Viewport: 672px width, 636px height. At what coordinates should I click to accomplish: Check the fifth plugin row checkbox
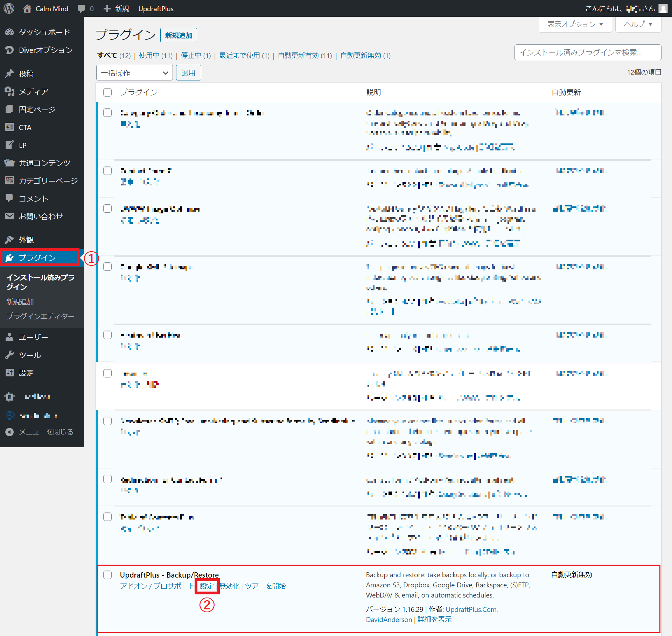(107, 335)
